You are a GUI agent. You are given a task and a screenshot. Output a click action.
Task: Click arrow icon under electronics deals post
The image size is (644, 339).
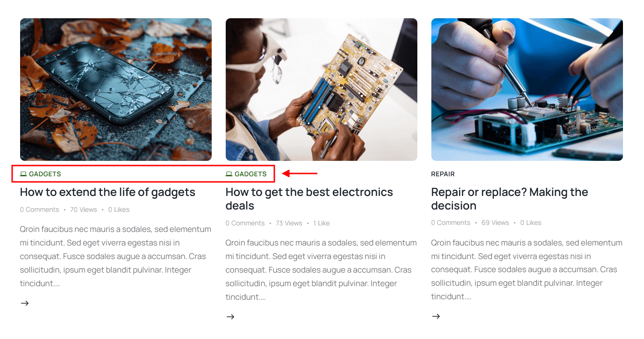tap(230, 317)
